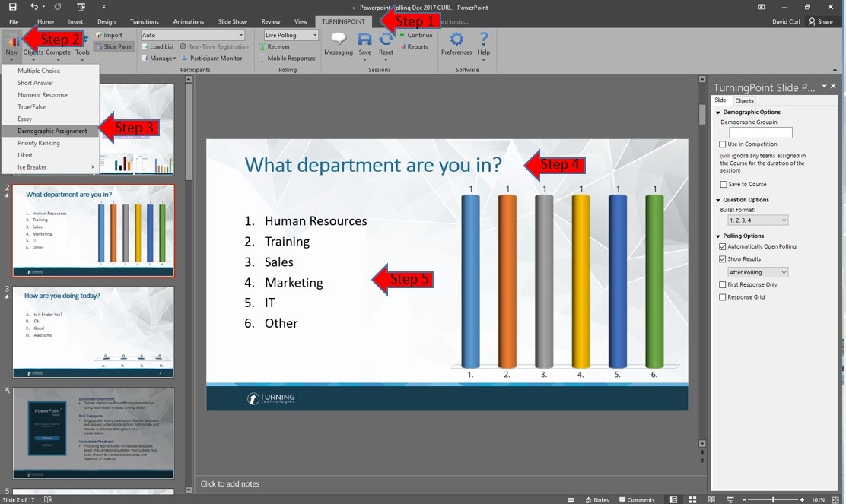Start slideshow from quick access toolbar icon
Screen dimensions: 846x504
pyautogui.click(x=81, y=7)
